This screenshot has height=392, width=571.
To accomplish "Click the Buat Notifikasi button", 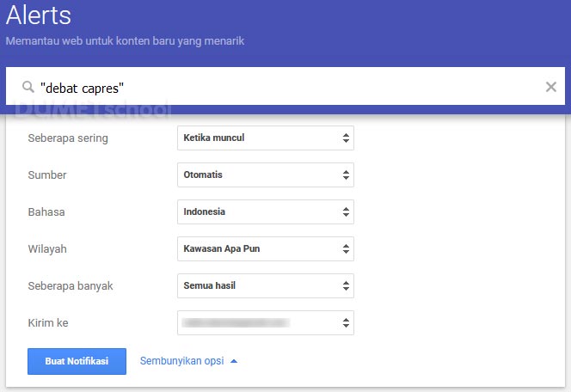I will coord(77,361).
